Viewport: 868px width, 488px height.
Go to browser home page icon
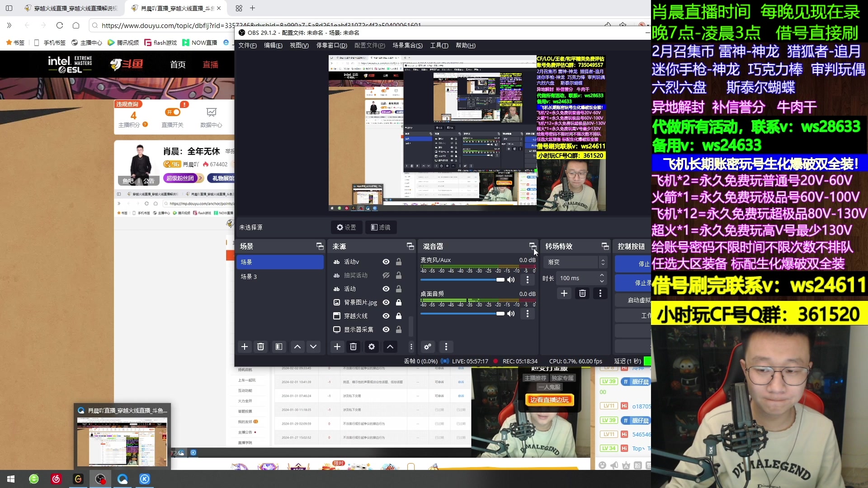point(76,25)
